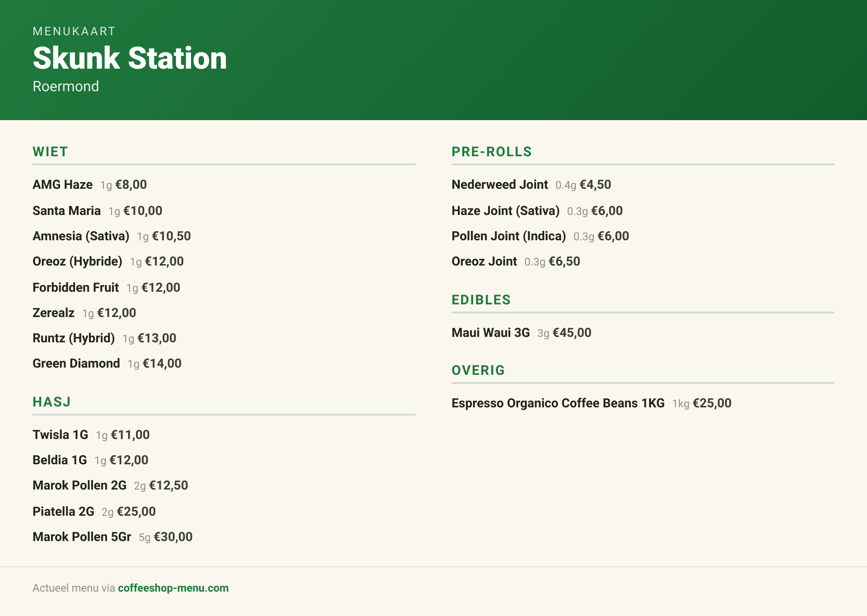Select the Zerealz item
This screenshot has width=867, height=616.
[53, 313]
